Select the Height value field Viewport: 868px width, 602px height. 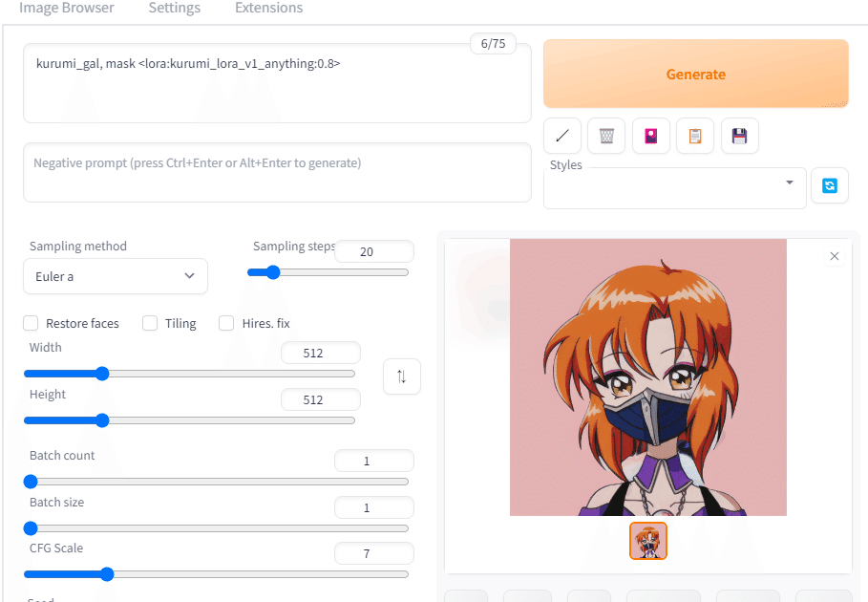(x=321, y=399)
